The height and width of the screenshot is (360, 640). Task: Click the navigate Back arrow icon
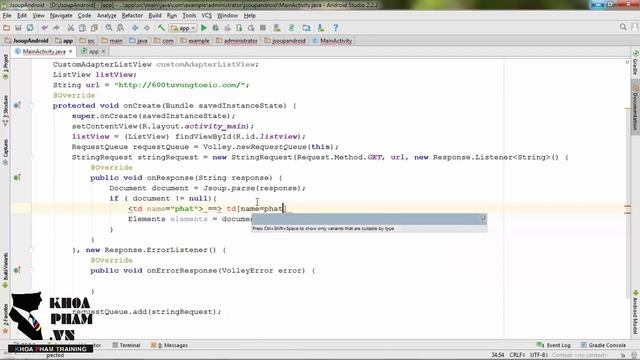135,28
